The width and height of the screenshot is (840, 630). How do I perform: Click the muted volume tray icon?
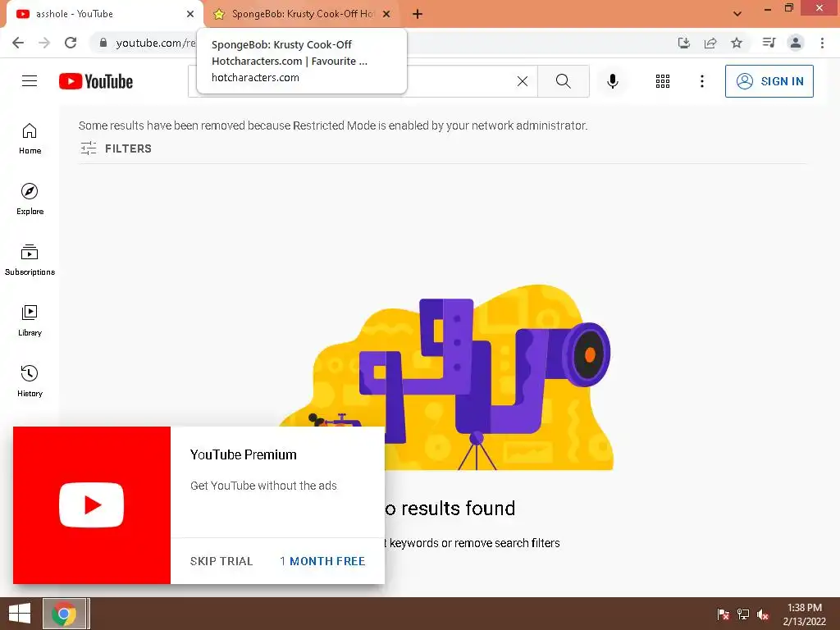coord(763,614)
